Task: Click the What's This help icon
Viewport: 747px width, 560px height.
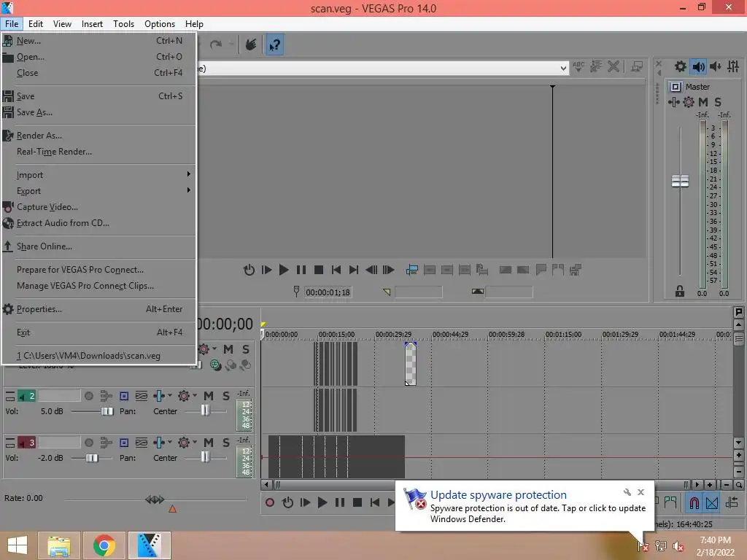Action: tap(274, 45)
